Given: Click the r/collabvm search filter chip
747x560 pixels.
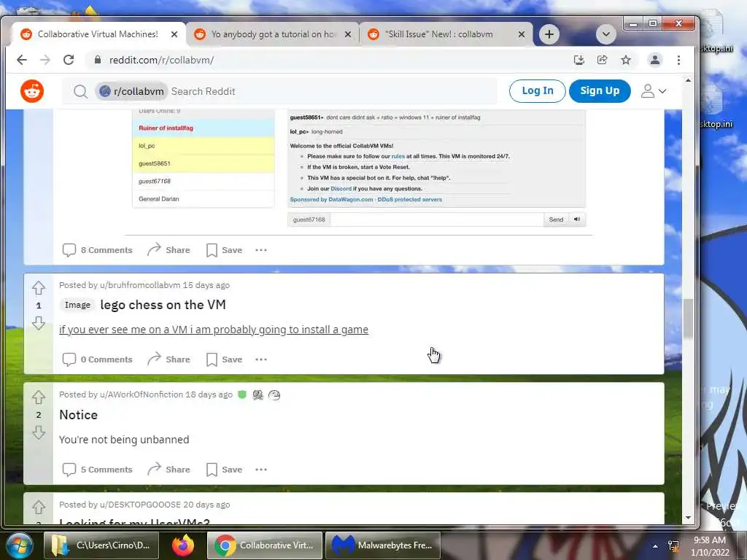Looking at the screenshot, I should click(x=131, y=91).
